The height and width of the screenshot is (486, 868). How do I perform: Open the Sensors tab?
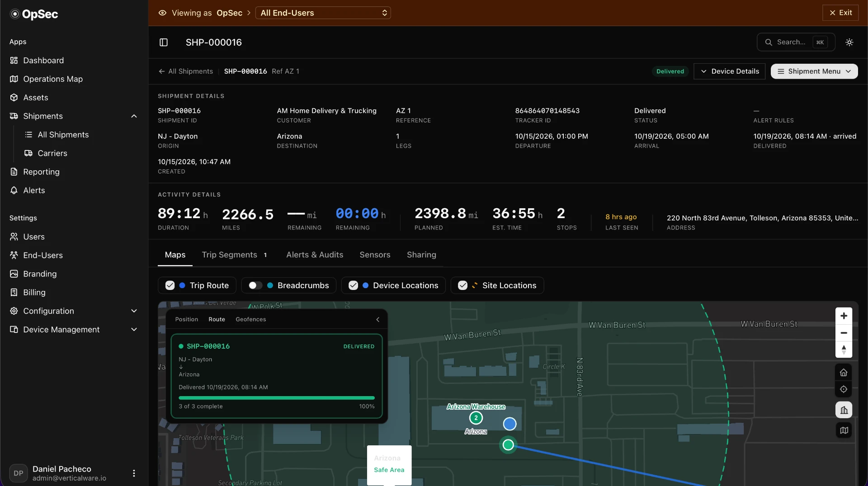coord(375,255)
